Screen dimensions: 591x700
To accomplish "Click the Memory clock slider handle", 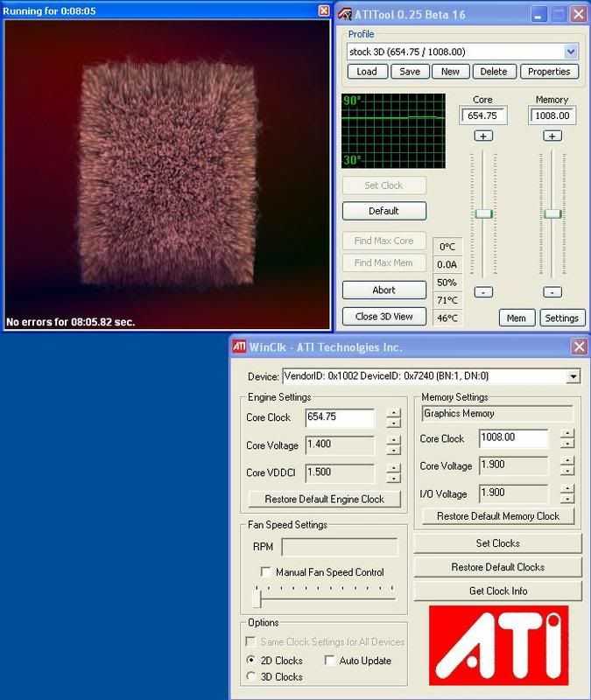I will 552,213.
